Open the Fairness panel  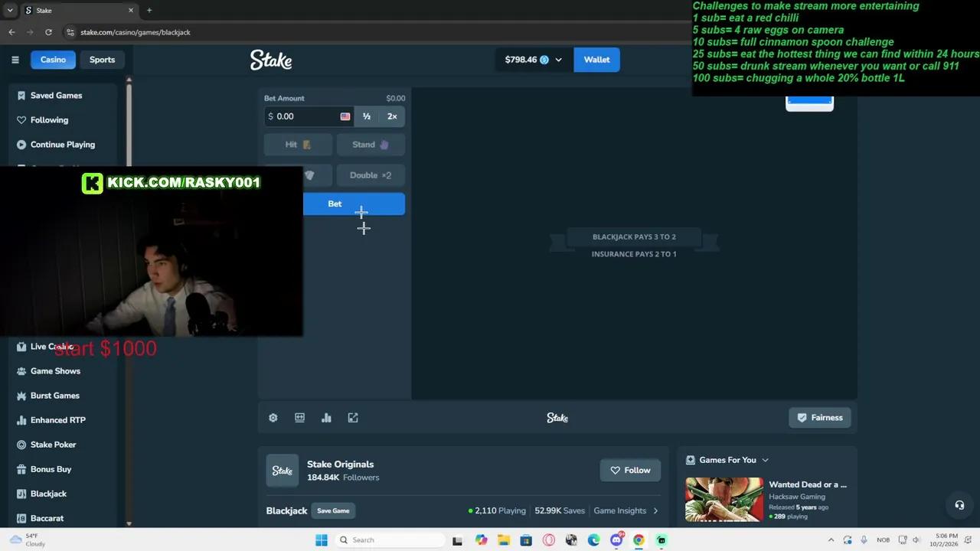[820, 418]
